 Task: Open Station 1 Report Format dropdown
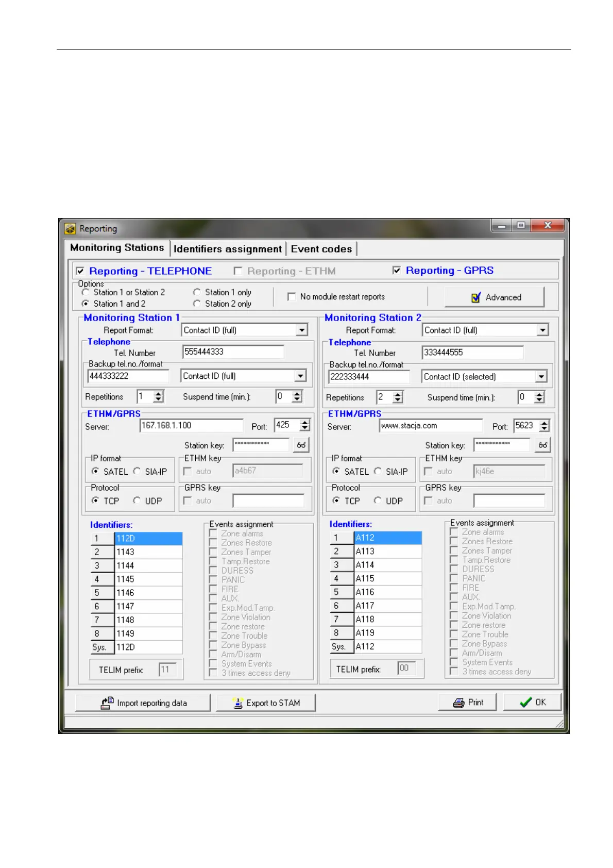(302, 330)
